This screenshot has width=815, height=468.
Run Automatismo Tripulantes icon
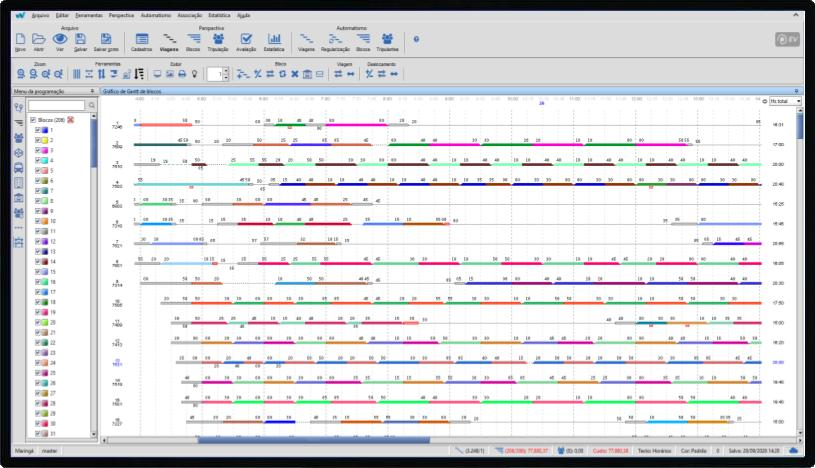point(388,40)
